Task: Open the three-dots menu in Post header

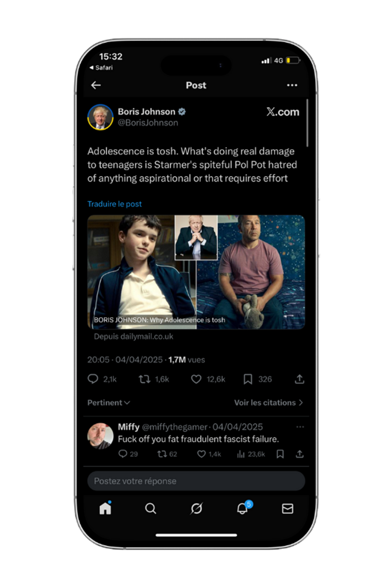Action: [292, 85]
